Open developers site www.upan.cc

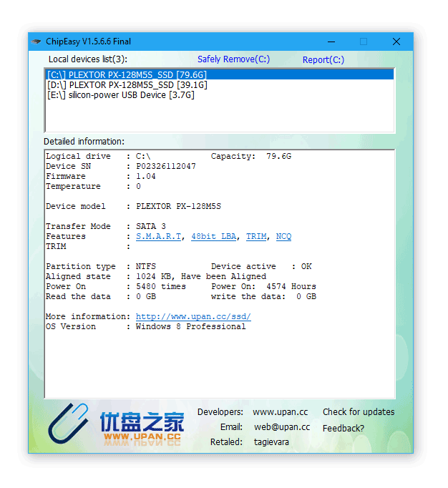pos(281,411)
